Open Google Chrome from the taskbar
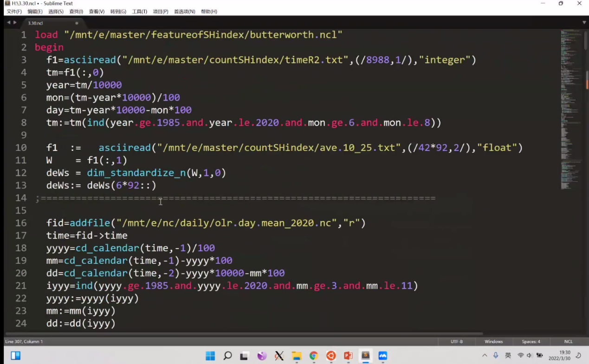Viewport: 589px width, 364px height. (314, 356)
